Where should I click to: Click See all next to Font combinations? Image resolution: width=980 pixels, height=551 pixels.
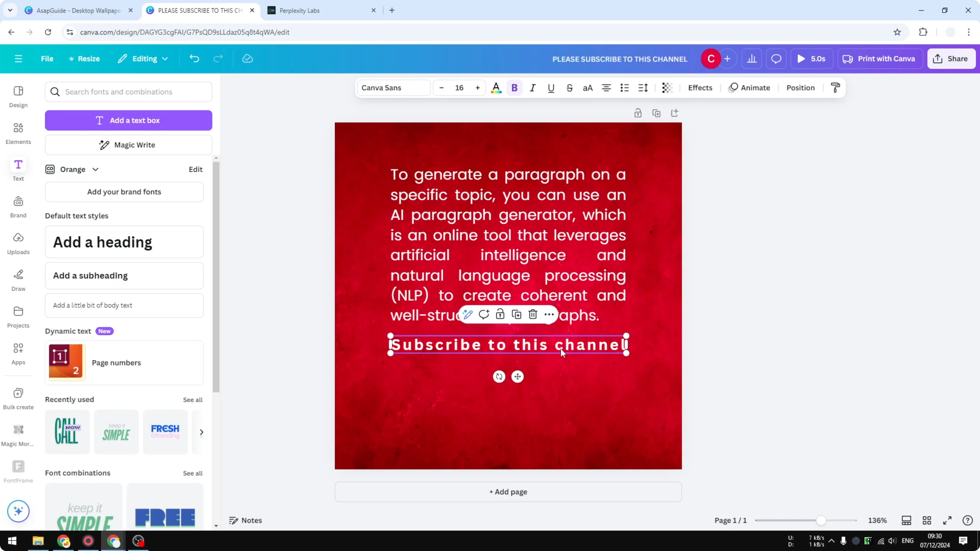(x=193, y=473)
